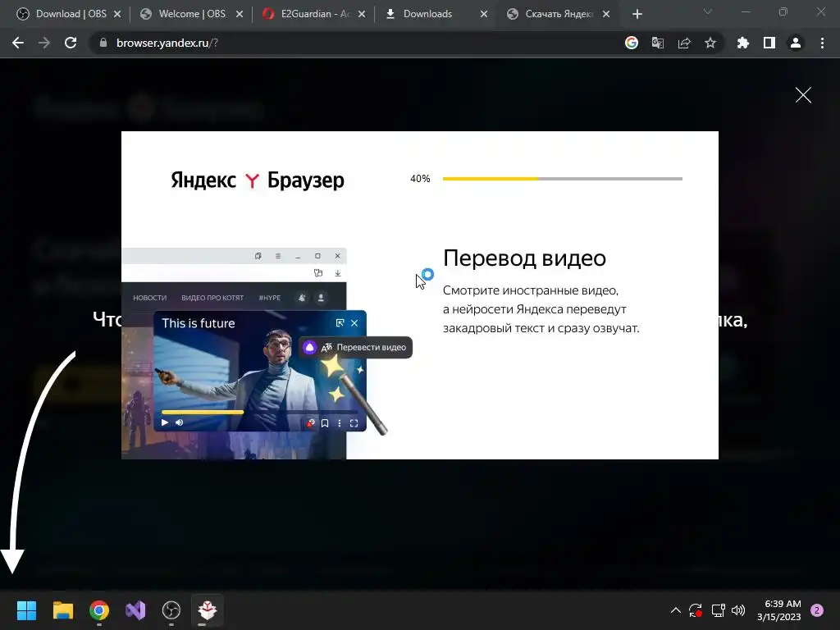840x630 pixels.
Task: Reload the current Yandex page
Action: (x=71, y=43)
